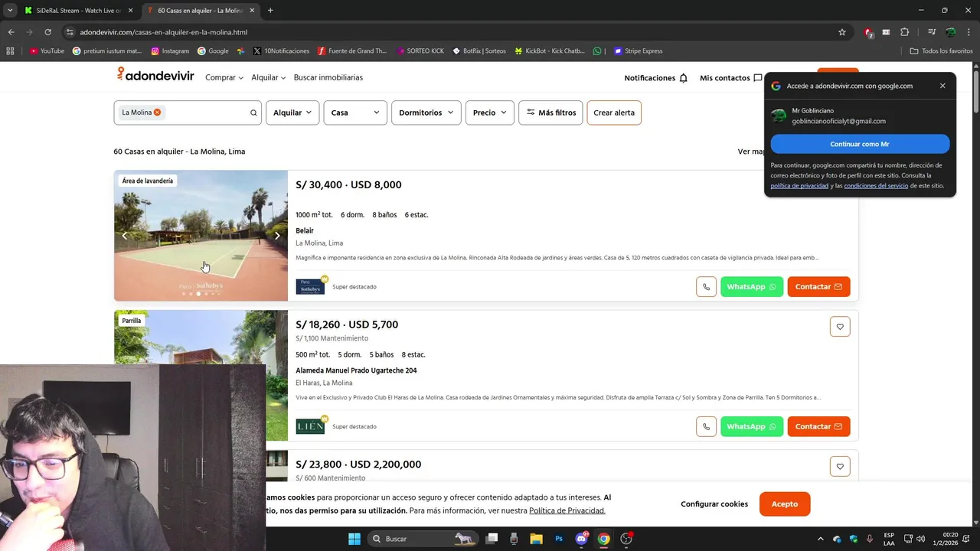Show hidden system tray icons

coord(821,539)
